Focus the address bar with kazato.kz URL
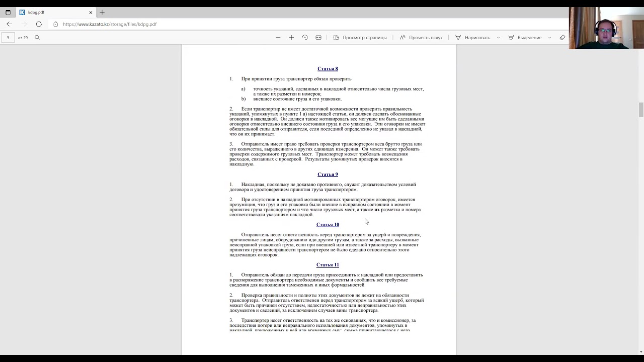 click(x=110, y=24)
